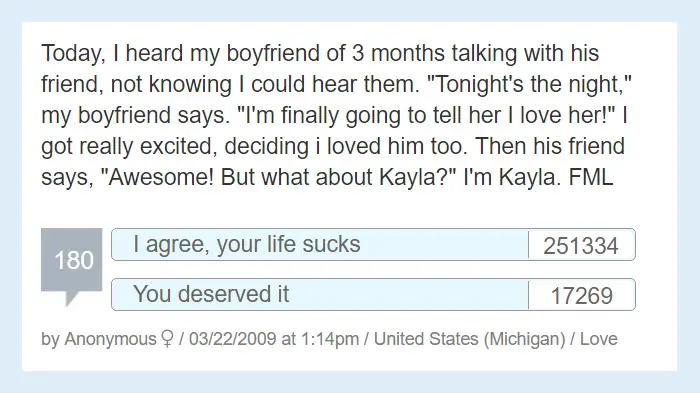The image size is (700, 393).
Task: Open the Love category link
Action: 599,339
